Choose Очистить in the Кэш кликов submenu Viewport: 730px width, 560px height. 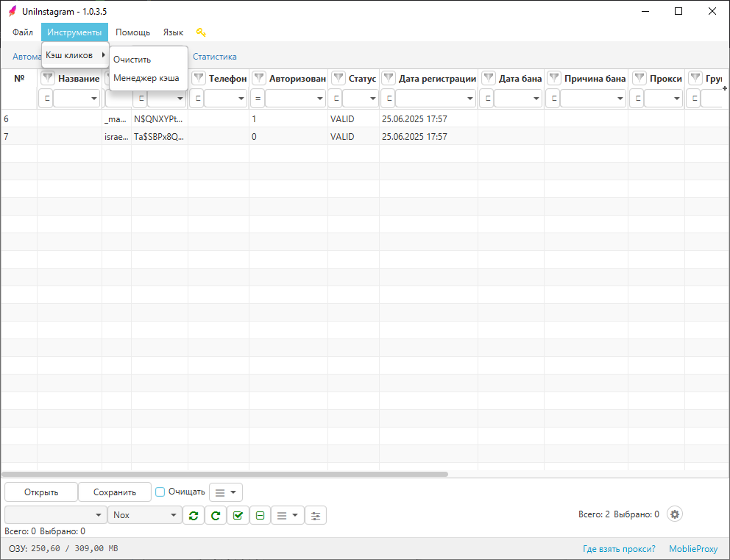tap(132, 60)
